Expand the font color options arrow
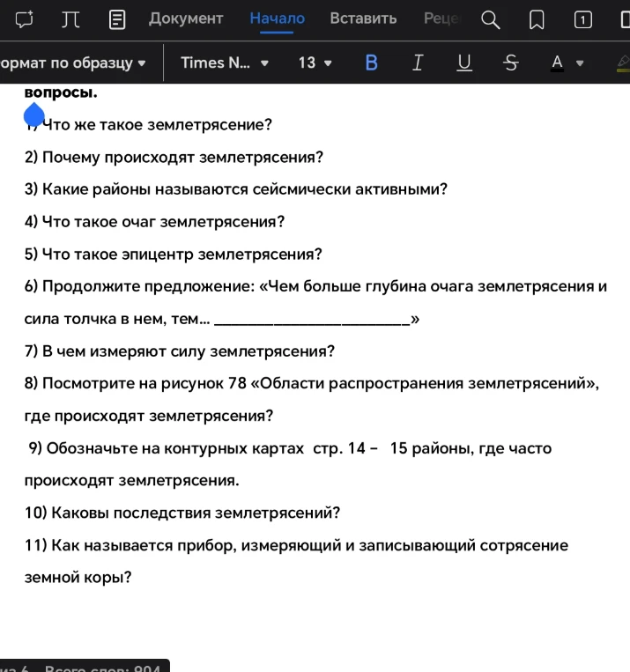This screenshot has height=672, width=630. (x=580, y=63)
